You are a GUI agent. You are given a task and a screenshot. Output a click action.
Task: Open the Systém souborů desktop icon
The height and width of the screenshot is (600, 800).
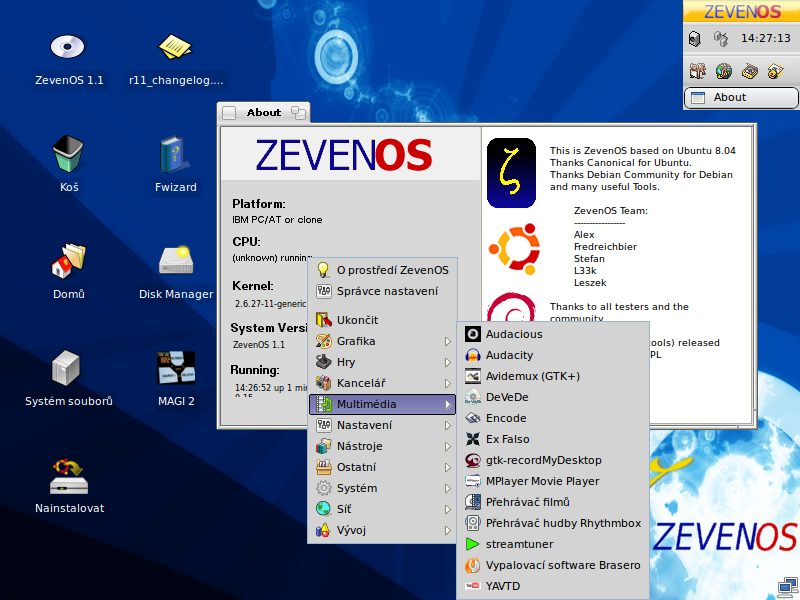pyautogui.click(x=66, y=367)
